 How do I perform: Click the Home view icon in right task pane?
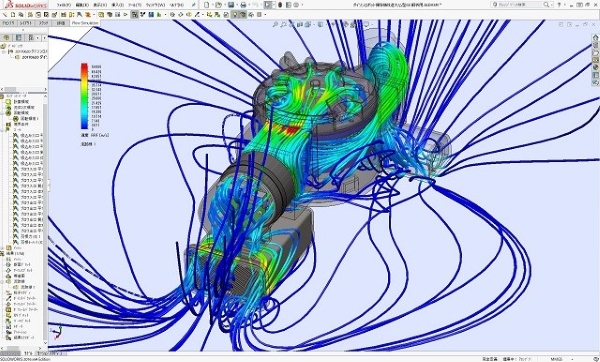(x=595, y=38)
